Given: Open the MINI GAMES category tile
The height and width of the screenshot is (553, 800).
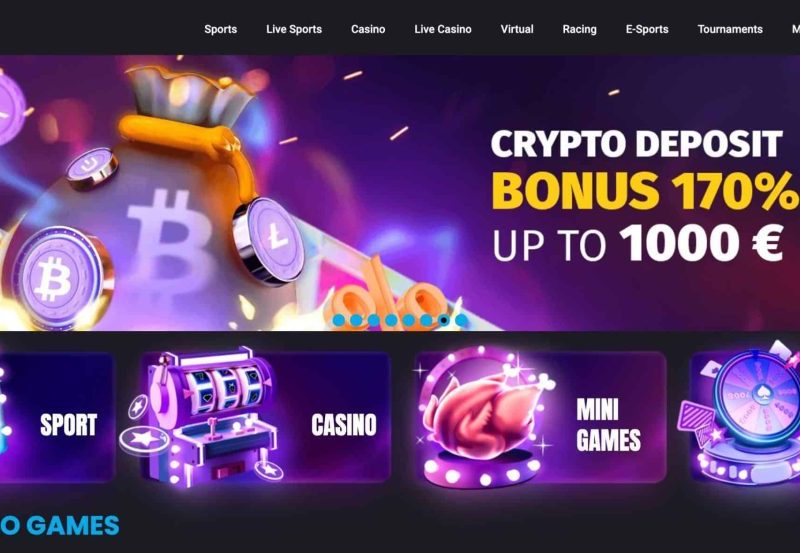Looking at the screenshot, I should [541, 417].
